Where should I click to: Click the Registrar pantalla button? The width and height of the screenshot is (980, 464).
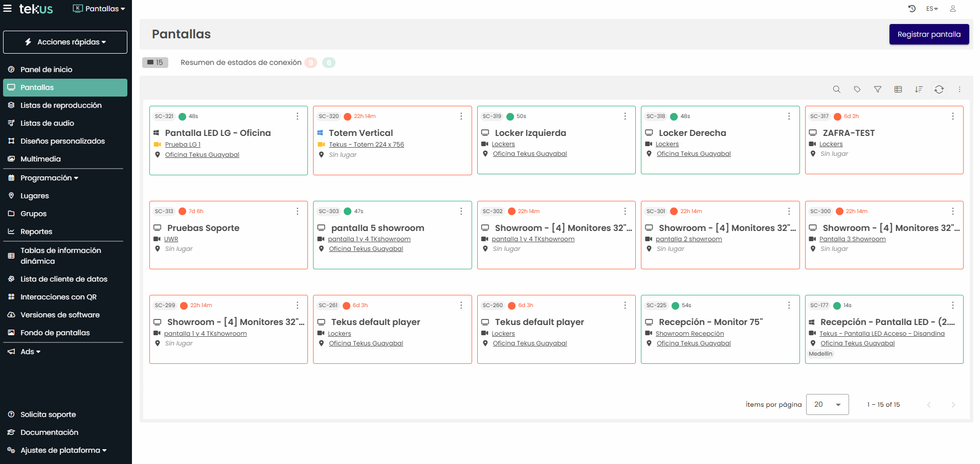929,34
